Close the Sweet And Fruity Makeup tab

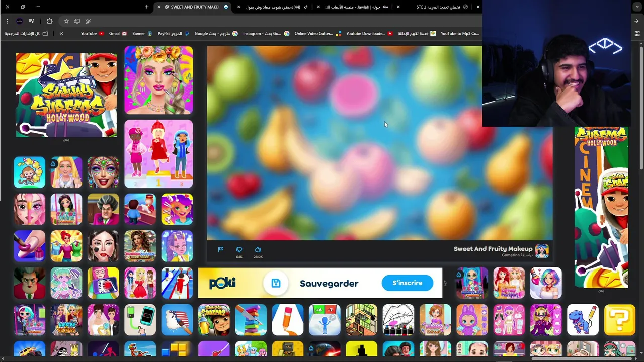coord(159,7)
